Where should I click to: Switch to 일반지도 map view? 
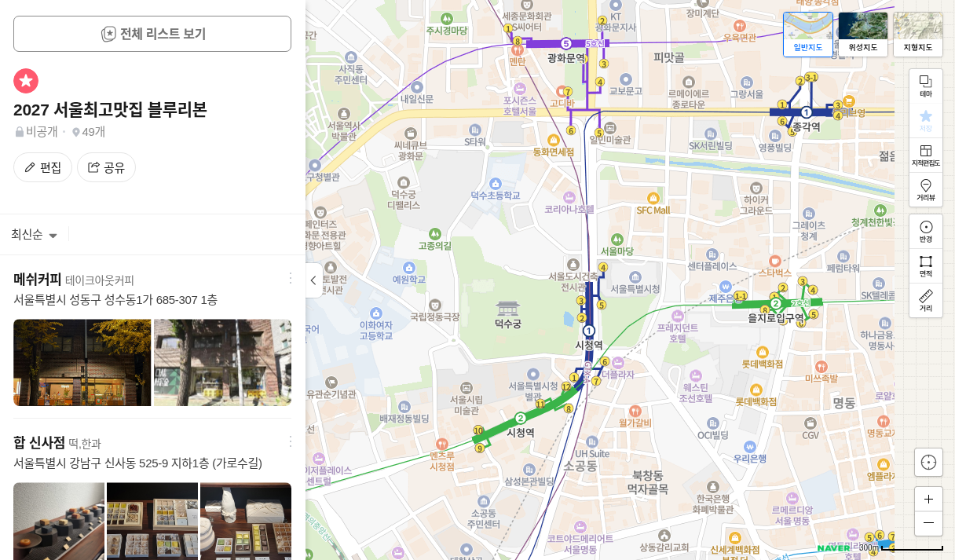808,35
